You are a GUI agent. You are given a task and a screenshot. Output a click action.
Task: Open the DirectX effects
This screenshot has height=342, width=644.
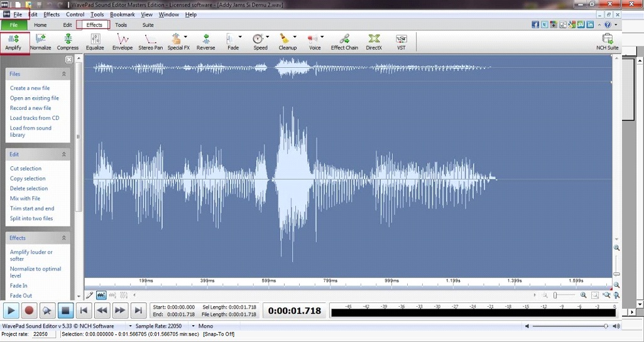374,43
